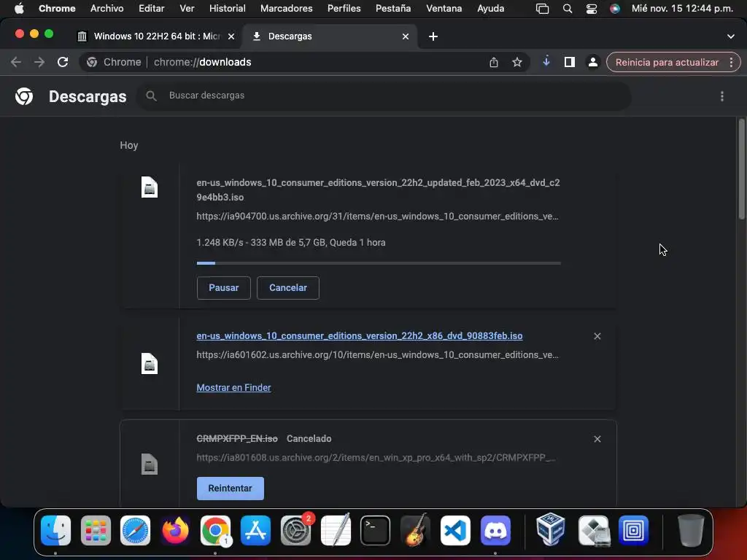The image size is (747, 560).
Task: Close the Descargas tab
Action: click(x=406, y=36)
